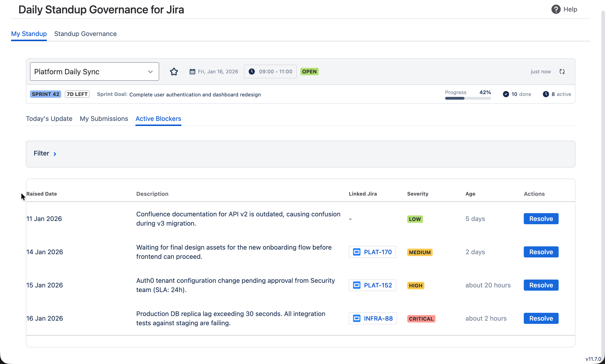Click the checkmark icon beside 10 done

506,94
